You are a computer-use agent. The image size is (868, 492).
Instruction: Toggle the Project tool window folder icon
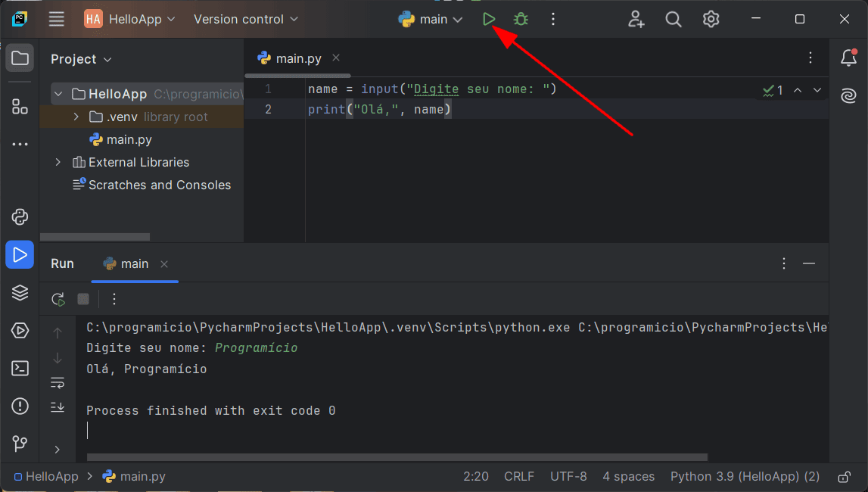(x=20, y=58)
